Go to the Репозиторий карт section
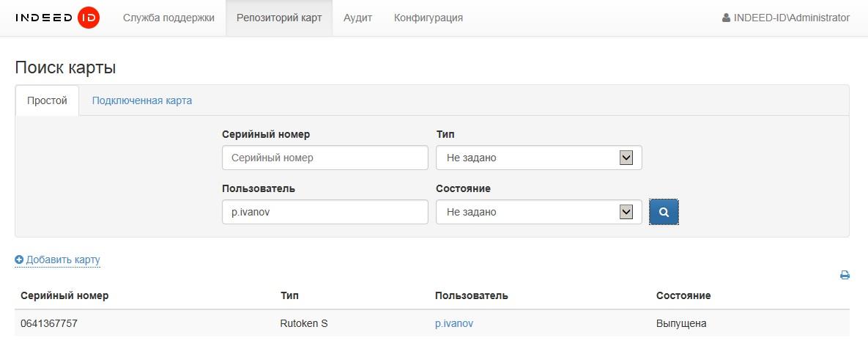 point(279,18)
